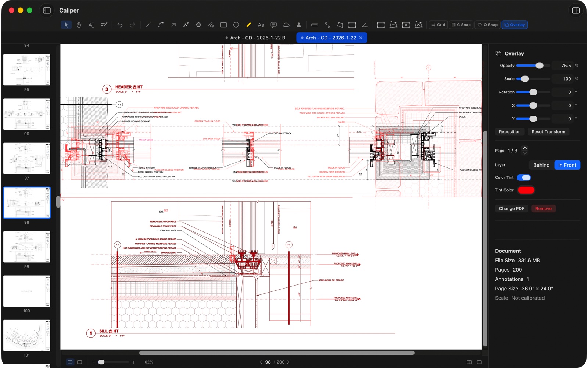Pick the ruler length measure tool
The height and width of the screenshot is (368, 588).
315,25
